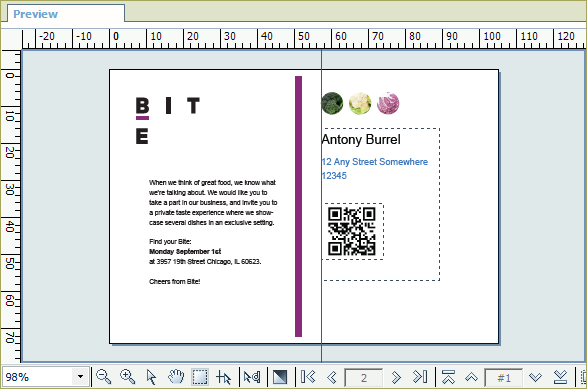Click the page number field showing 2
The height and width of the screenshot is (389, 587).
pos(364,377)
